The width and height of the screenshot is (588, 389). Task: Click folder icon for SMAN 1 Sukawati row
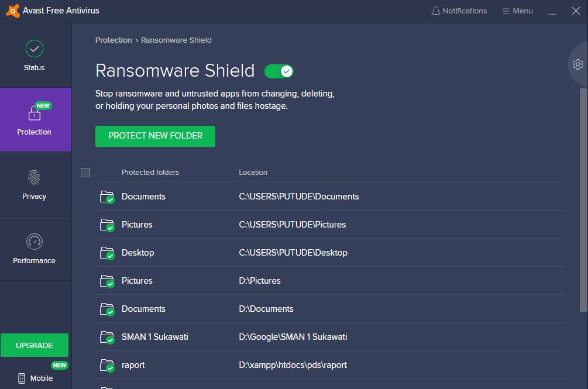point(107,338)
